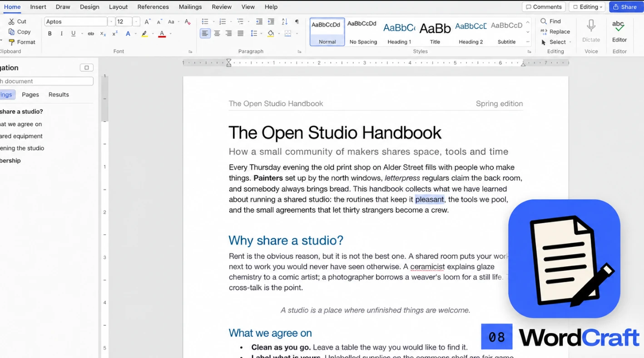This screenshot has width=644, height=358.
Task: Toggle bold formatting in the Font group
Action: 50,34
